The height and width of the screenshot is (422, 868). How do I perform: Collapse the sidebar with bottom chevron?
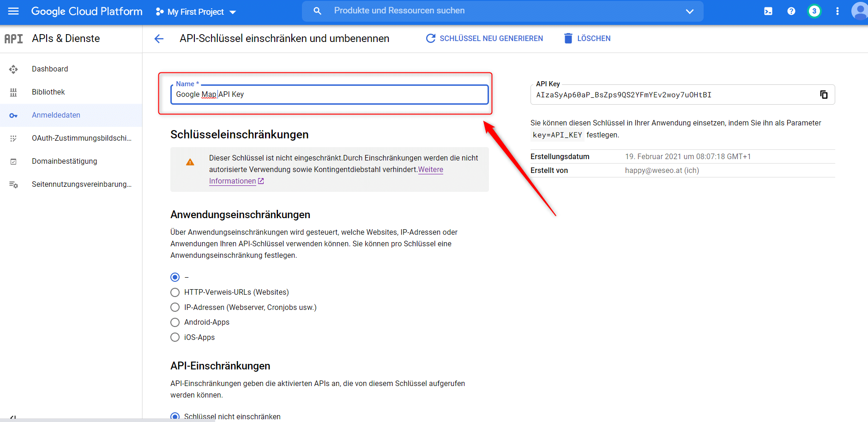point(13,418)
